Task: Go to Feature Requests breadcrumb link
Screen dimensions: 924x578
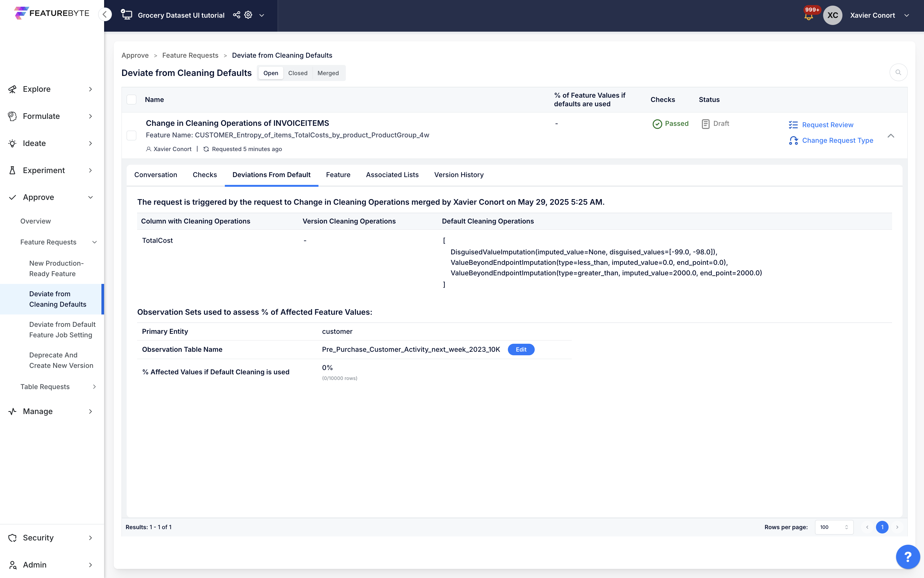Action: pyautogui.click(x=190, y=56)
